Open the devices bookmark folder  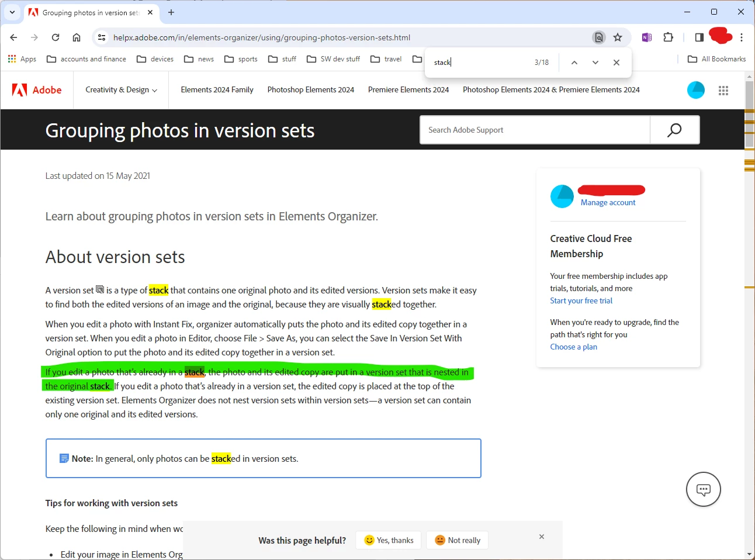[155, 59]
